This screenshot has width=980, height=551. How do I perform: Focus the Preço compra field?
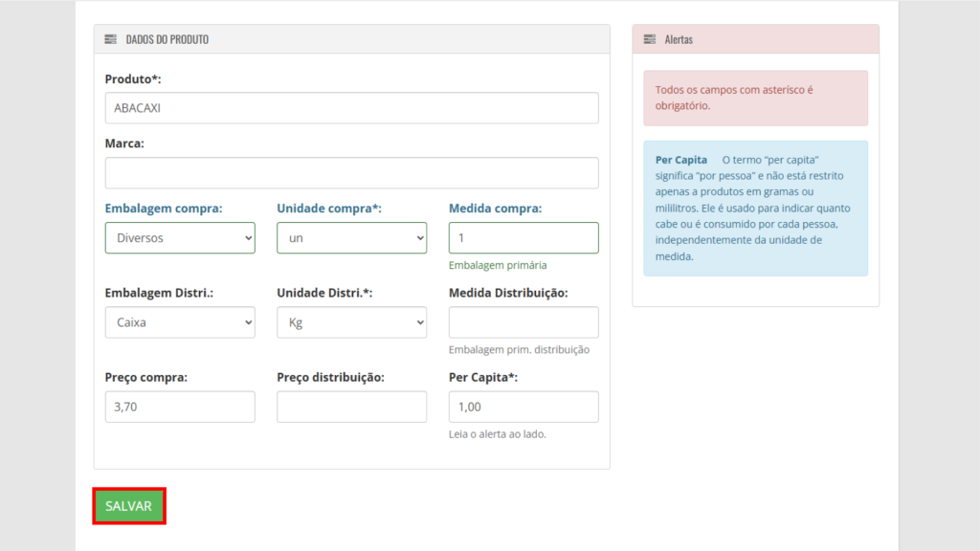180,407
